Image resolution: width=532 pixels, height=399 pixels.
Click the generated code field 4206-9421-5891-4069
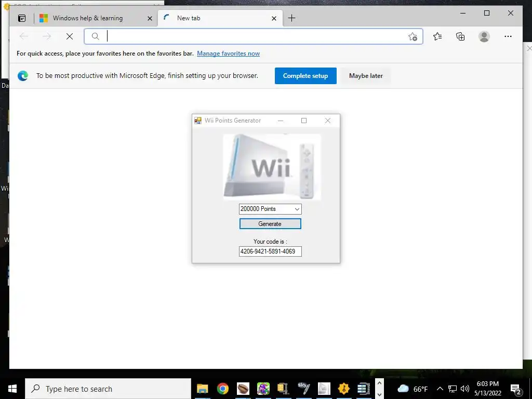270,251
